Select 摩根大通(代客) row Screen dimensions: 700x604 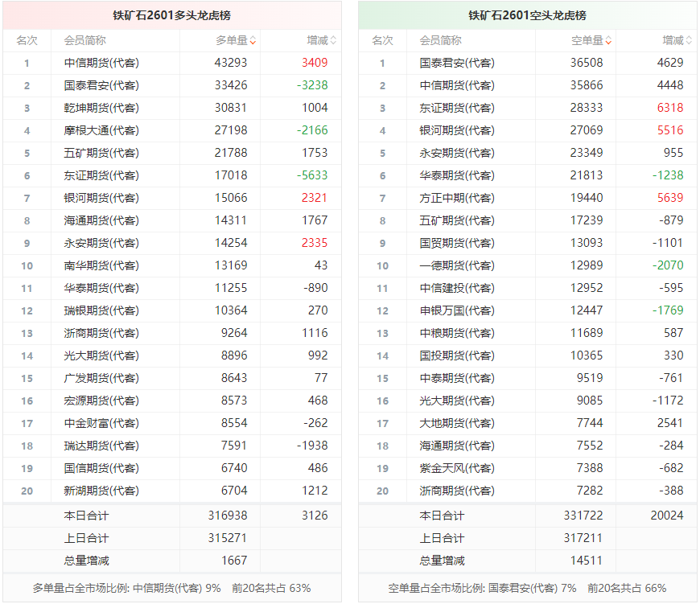[172, 131]
